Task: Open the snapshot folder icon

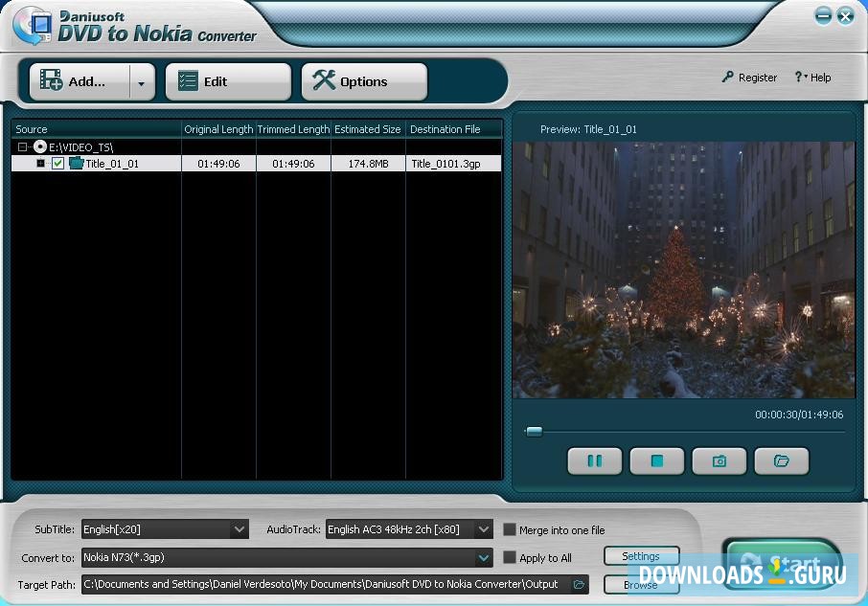Action: coord(781,461)
